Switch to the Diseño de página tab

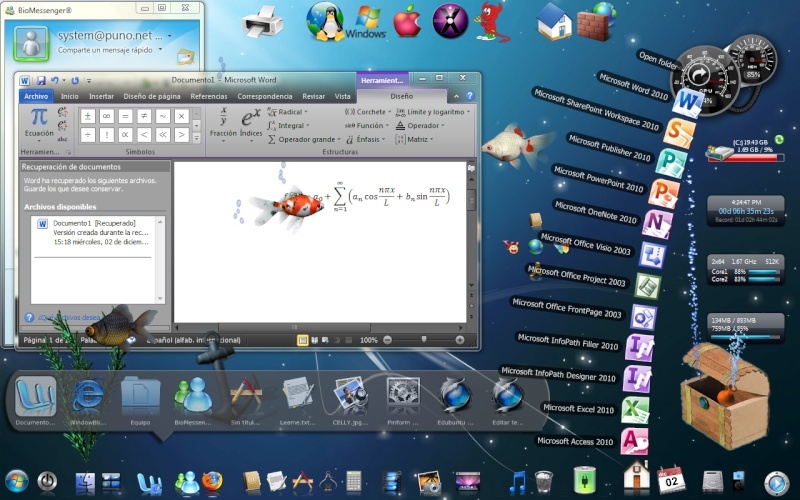click(152, 96)
